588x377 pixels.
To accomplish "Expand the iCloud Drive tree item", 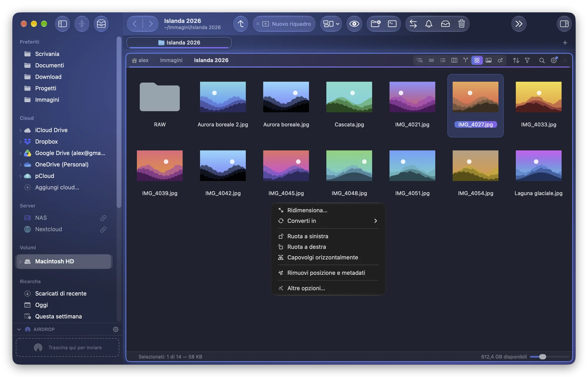I will (x=21, y=130).
